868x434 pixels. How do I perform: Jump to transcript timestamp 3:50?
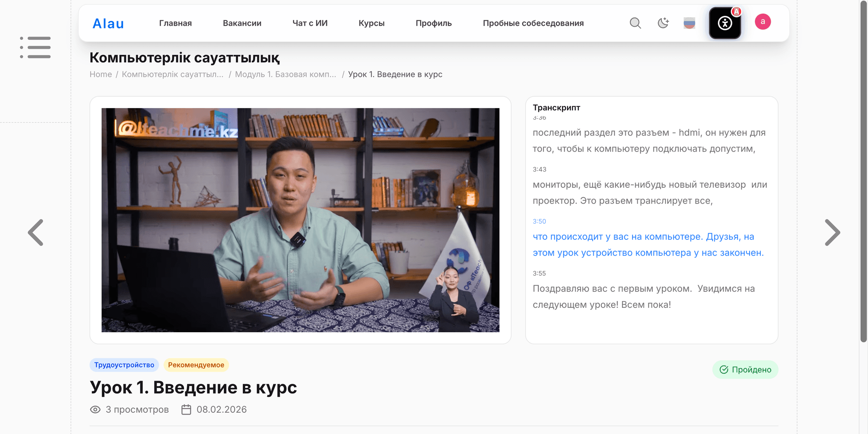click(539, 221)
